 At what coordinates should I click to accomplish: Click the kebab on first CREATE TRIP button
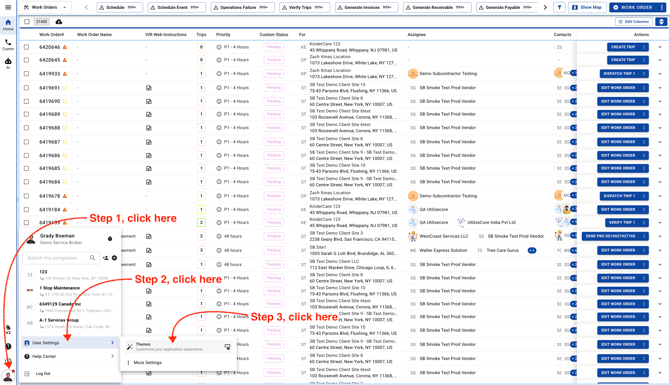click(x=644, y=47)
